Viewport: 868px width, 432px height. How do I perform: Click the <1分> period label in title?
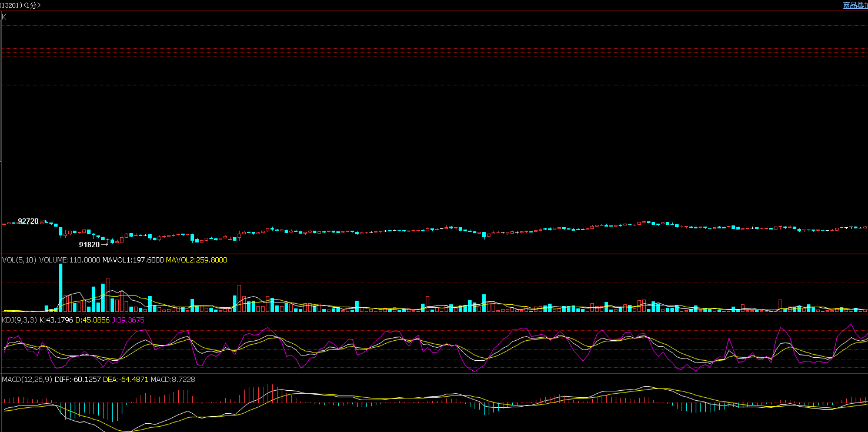coord(32,5)
